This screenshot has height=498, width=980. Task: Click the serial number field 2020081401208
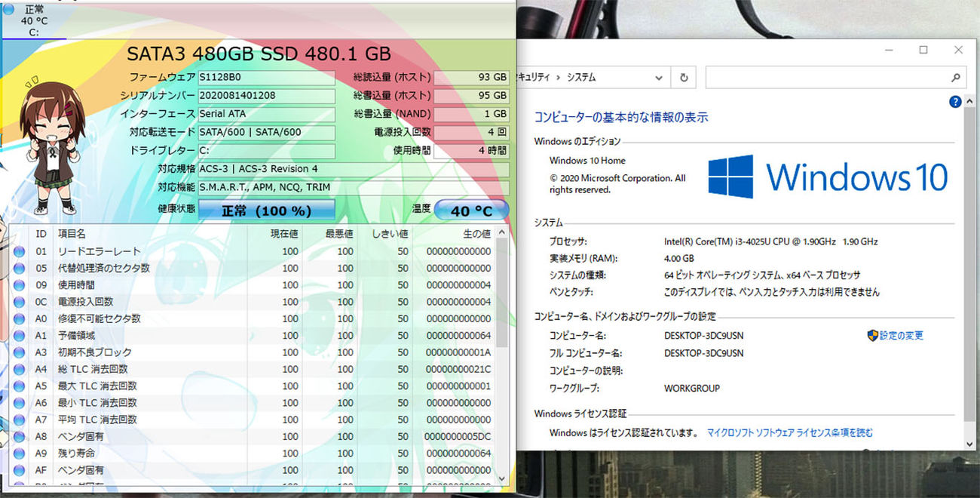[266, 96]
